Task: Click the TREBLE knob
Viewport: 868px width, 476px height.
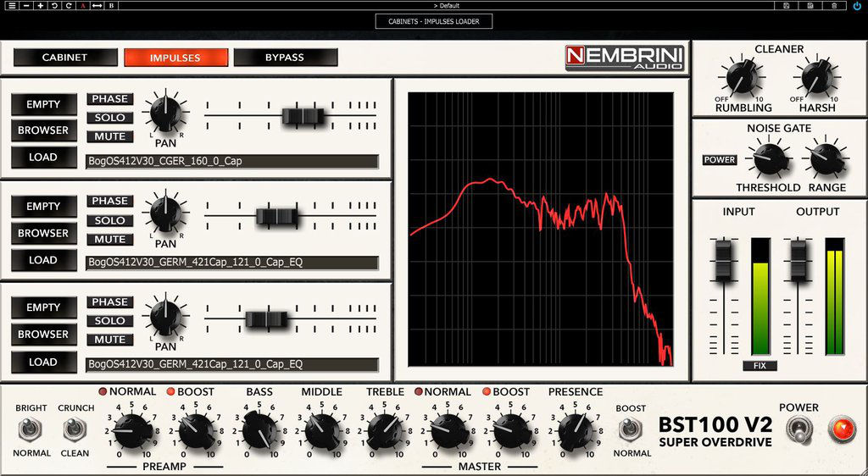Action: (x=385, y=430)
